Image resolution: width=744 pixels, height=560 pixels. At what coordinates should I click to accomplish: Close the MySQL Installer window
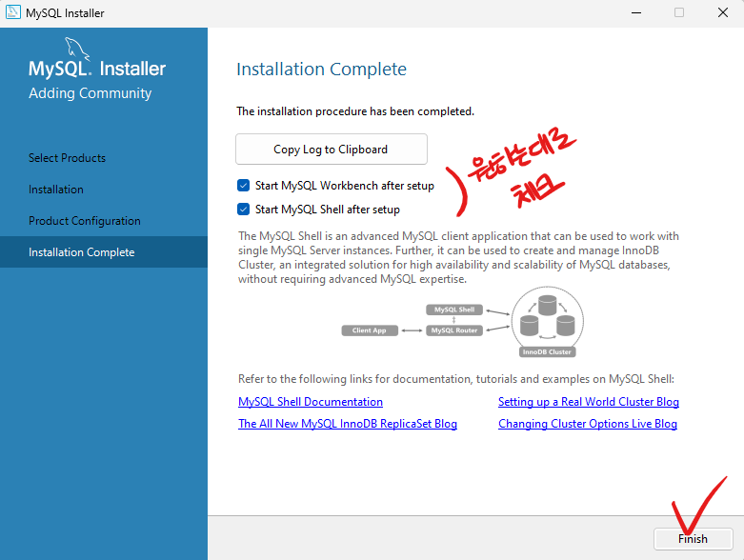tap(723, 12)
